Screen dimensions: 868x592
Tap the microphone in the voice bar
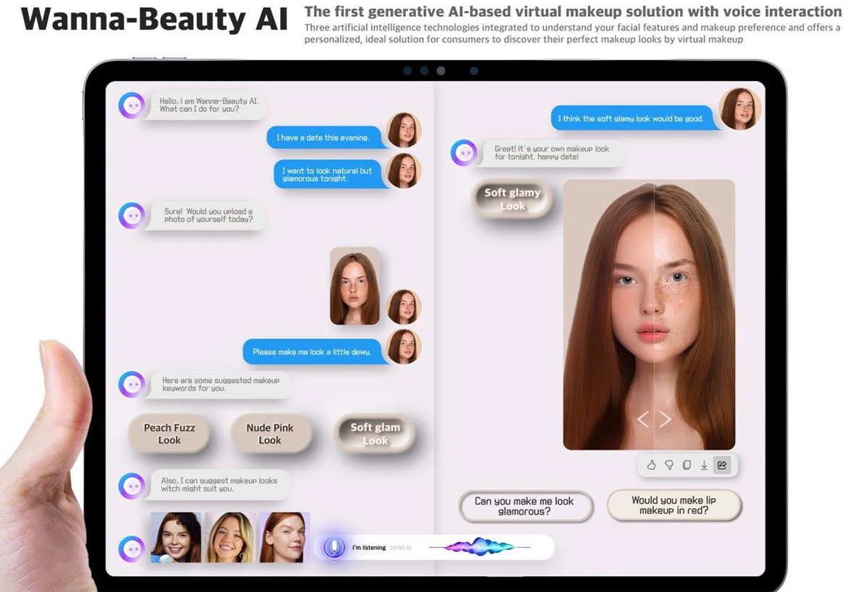coord(335,547)
